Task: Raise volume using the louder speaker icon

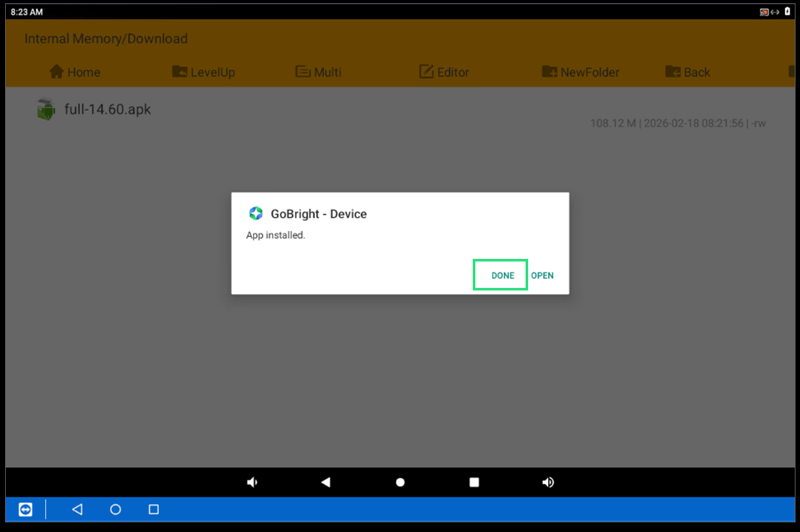Action: coord(548,482)
